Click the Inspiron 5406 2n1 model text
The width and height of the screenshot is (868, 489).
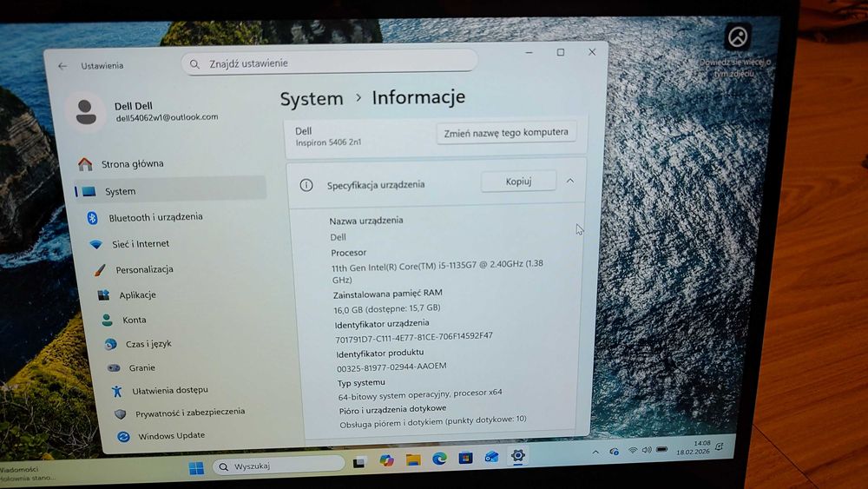tap(328, 142)
